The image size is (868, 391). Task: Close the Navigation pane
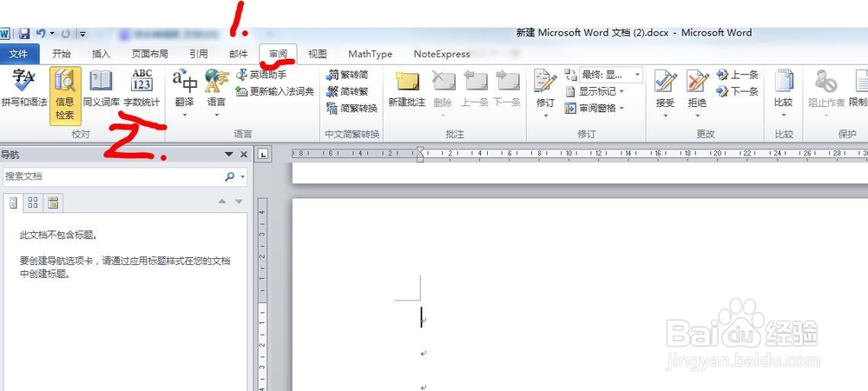[x=244, y=155]
